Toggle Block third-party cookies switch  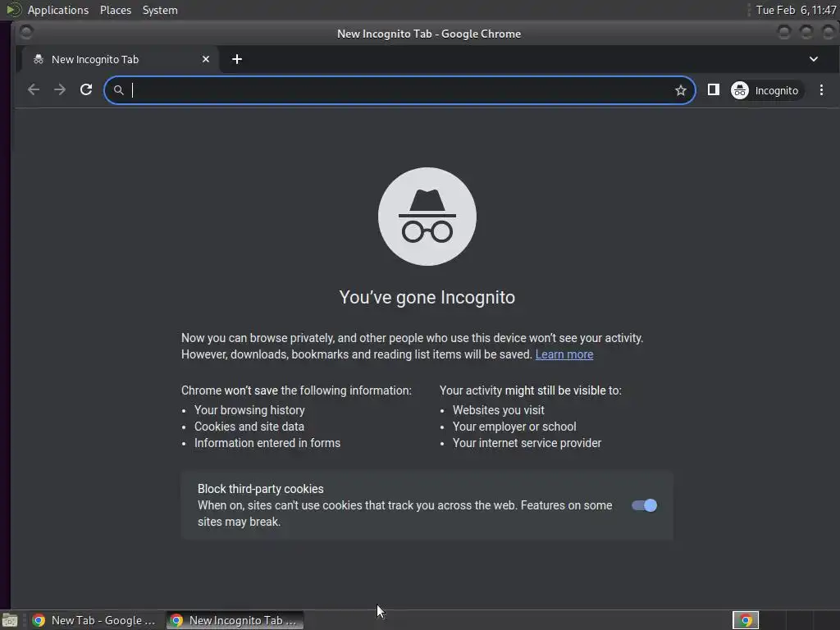tap(644, 505)
